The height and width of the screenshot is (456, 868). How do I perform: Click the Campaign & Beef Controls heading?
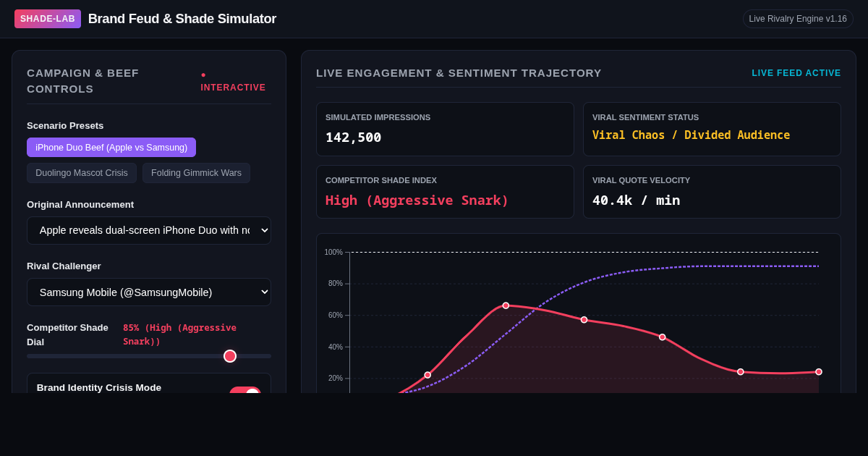82,81
